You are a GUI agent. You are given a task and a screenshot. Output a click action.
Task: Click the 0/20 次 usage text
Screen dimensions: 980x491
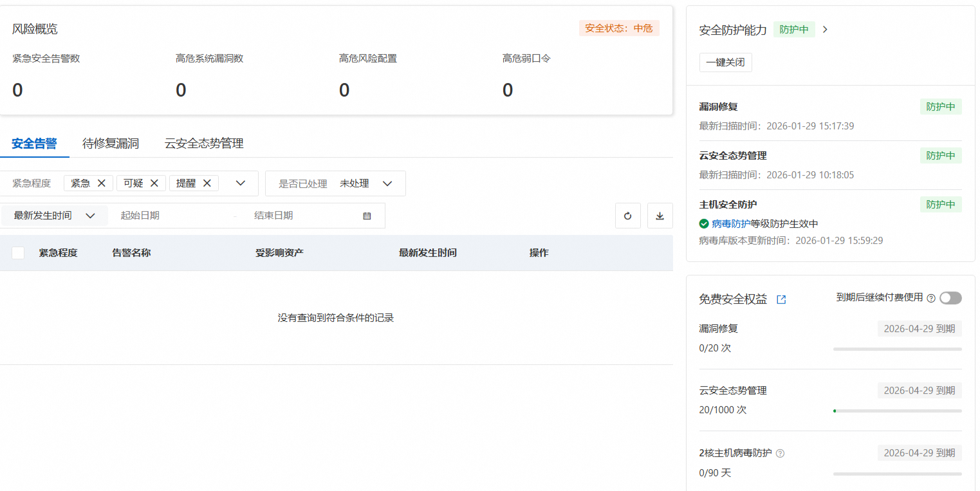coord(716,348)
